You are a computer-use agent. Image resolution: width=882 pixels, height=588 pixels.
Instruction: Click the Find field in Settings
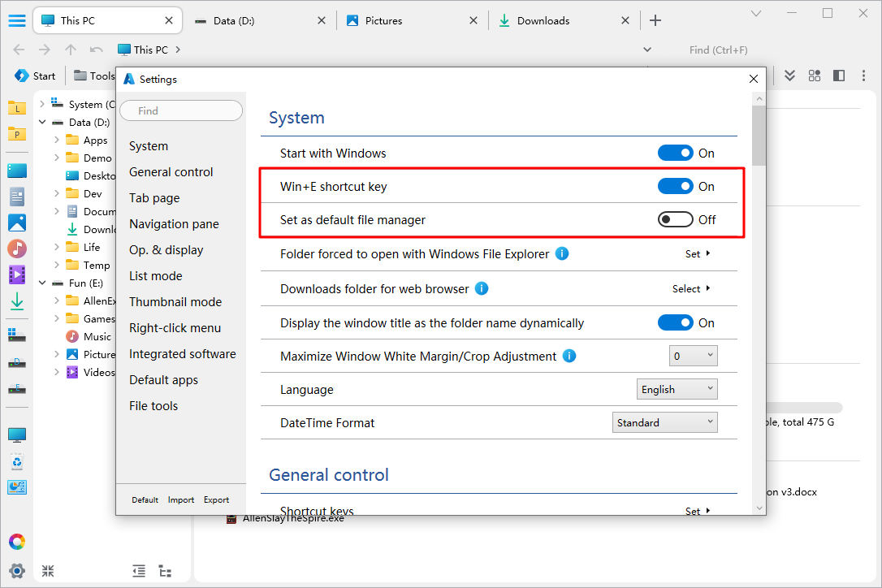[x=181, y=110]
